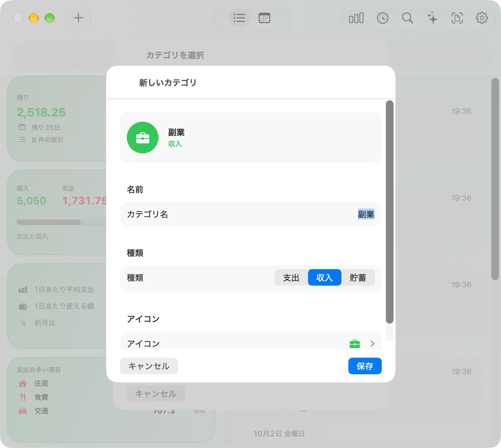
Task: Switch to list view in toolbar
Action: tap(239, 18)
